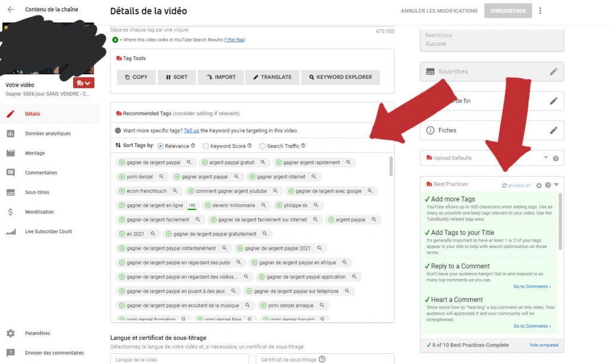Screen dimensions: 609x364
Task: Add tag gagner de largent avec google
Action: [x=291, y=191]
